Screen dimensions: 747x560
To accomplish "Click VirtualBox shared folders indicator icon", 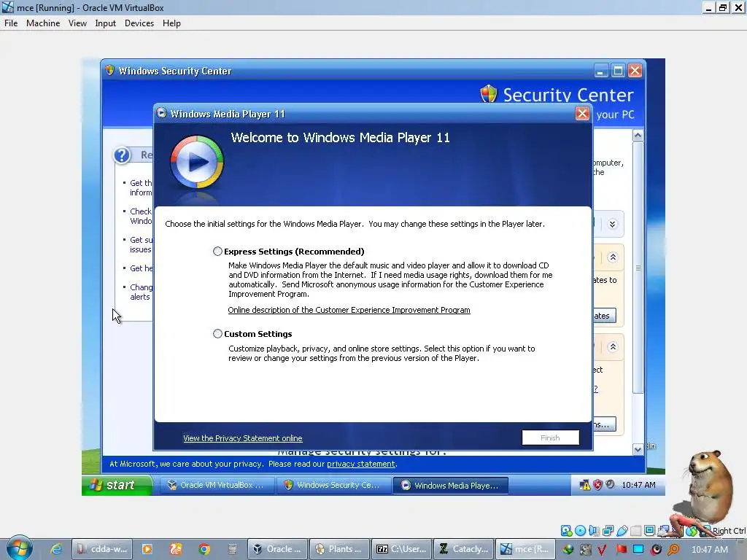I will coord(636,531).
